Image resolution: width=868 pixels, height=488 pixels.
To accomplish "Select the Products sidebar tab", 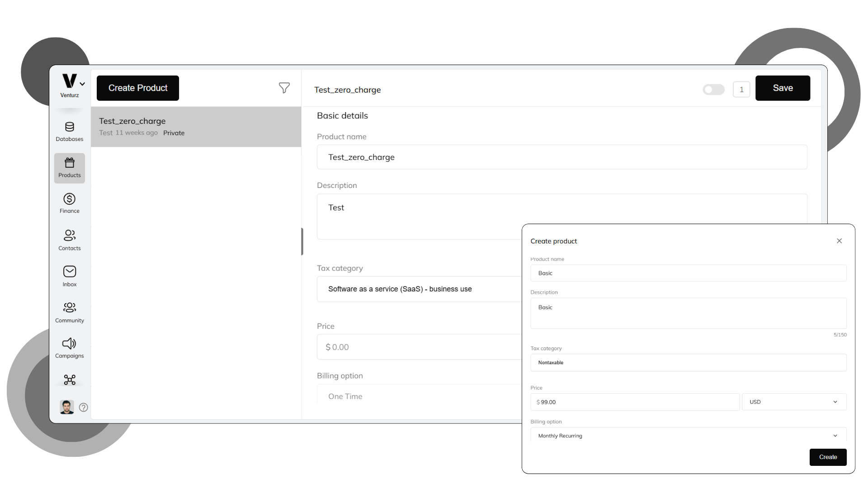I will tap(69, 168).
